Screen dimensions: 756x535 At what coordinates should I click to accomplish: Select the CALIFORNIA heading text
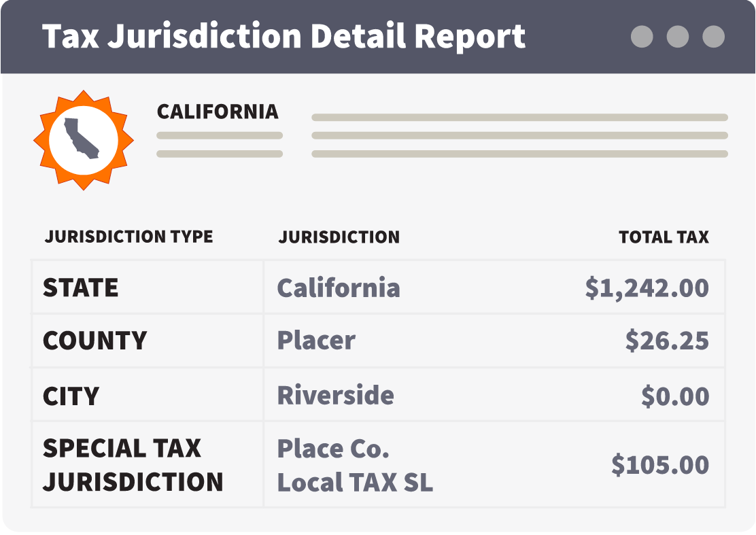click(218, 111)
